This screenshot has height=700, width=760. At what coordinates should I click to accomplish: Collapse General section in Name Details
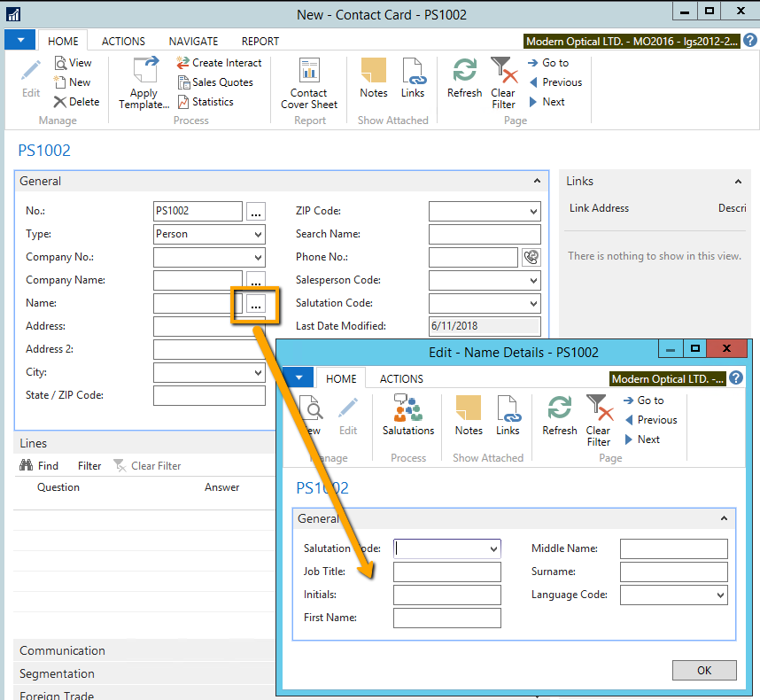(725, 518)
